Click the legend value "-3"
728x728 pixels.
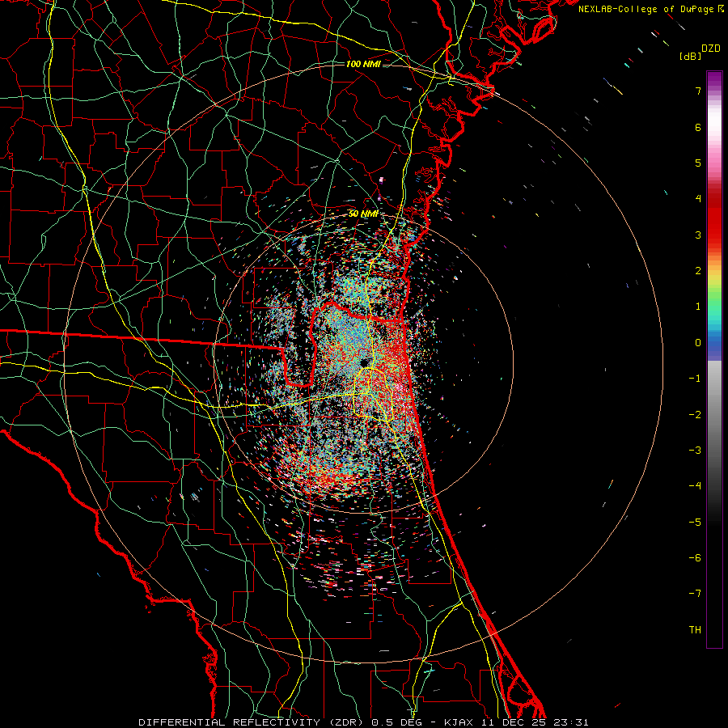click(x=695, y=451)
